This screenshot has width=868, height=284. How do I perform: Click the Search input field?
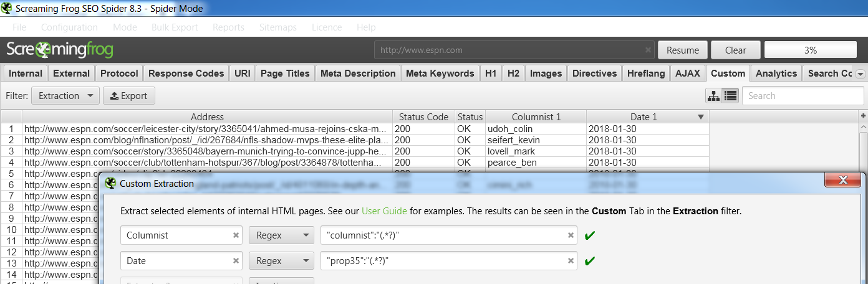(803, 96)
